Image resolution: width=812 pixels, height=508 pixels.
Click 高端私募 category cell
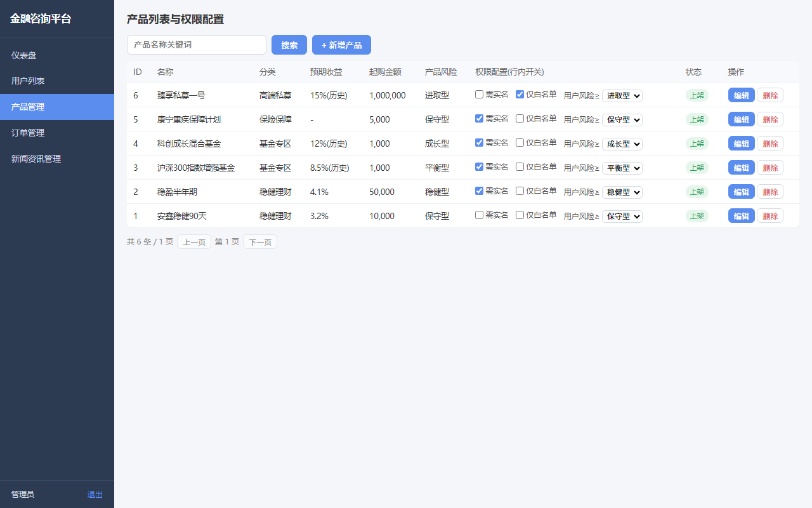(x=275, y=95)
